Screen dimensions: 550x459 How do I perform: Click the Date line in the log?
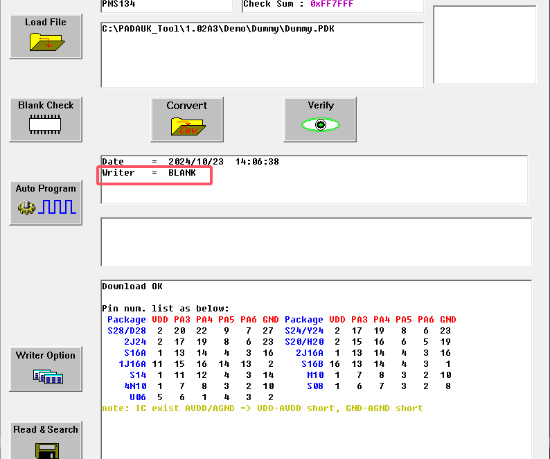point(190,162)
